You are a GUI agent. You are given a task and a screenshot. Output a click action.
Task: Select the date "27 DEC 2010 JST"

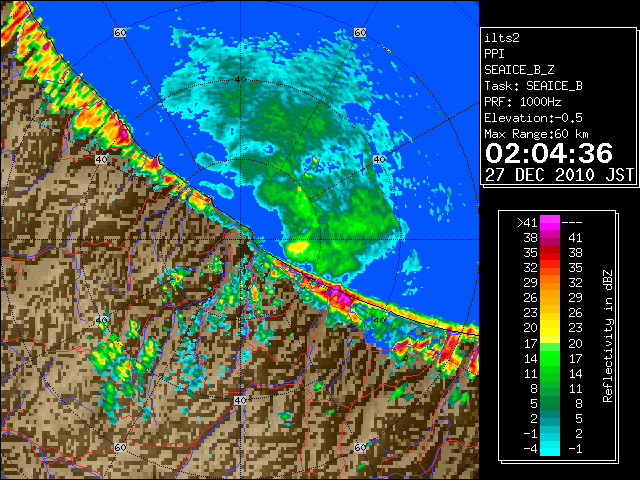[559, 175]
